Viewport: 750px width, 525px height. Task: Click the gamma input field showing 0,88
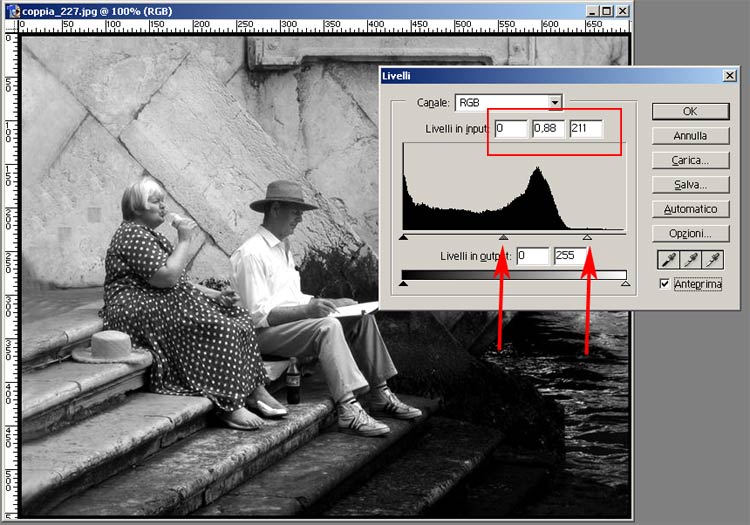pyautogui.click(x=547, y=128)
